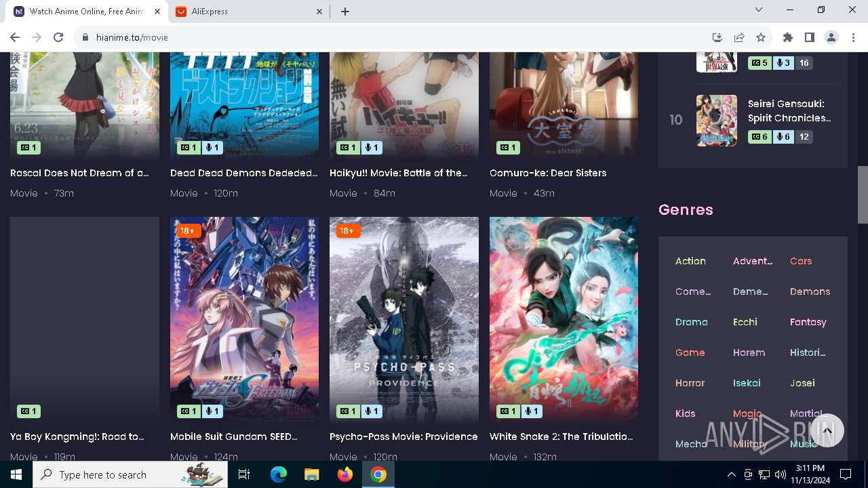
Task: Select the Dementia genre
Action: [x=750, y=291]
